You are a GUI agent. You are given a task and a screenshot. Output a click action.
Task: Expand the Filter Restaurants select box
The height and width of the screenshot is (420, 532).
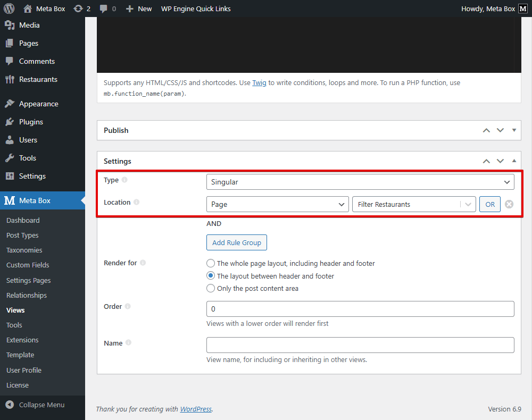click(x=413, y=204)
